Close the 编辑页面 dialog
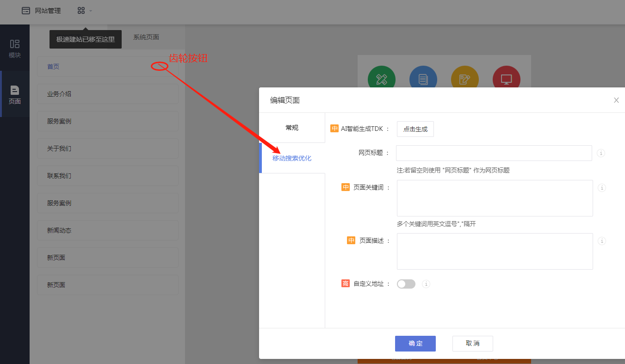Viewport: 625px width, 364px height. 616,100
